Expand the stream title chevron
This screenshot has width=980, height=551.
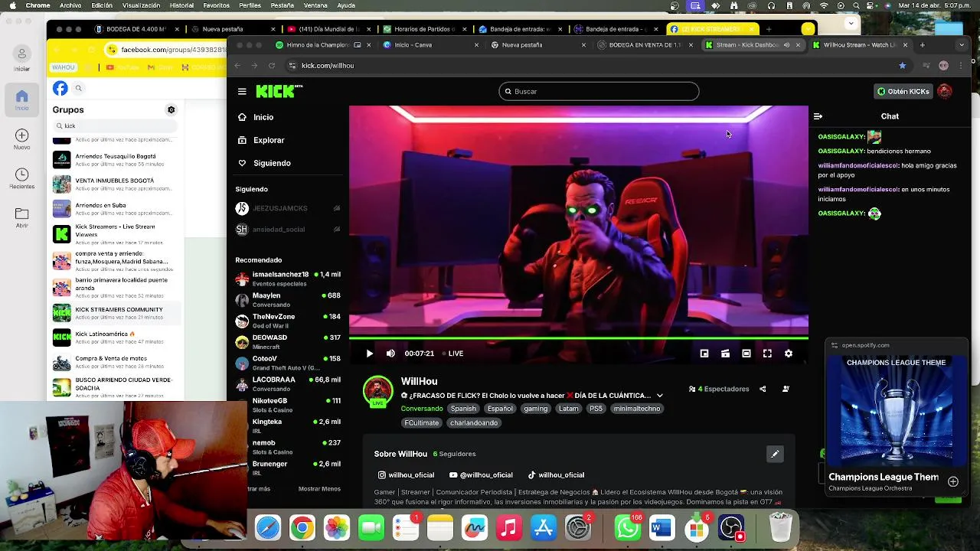(x=659, y=396)
